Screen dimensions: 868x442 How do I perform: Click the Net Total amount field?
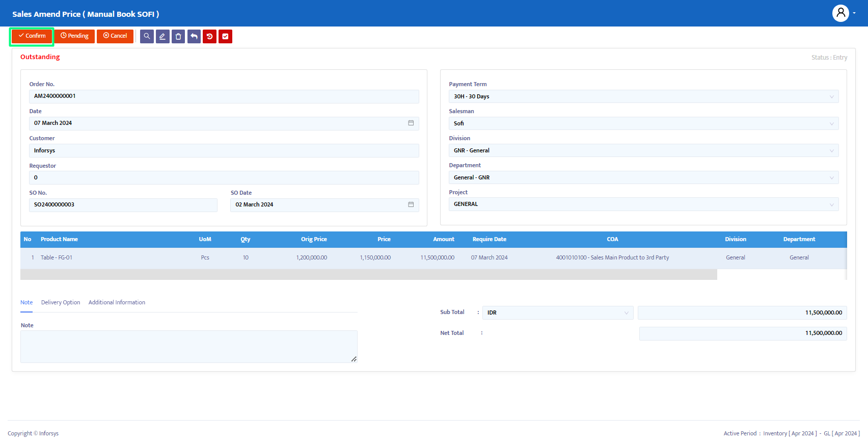(743, 333)
